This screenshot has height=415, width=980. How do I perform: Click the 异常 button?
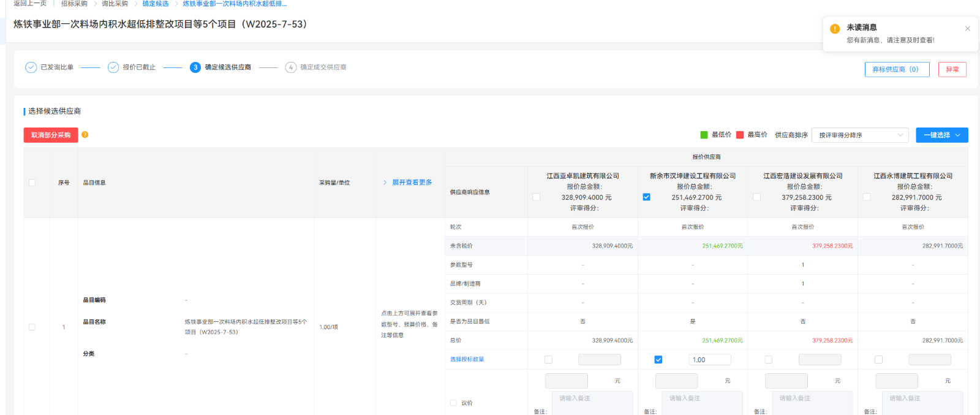pos(952,69)
